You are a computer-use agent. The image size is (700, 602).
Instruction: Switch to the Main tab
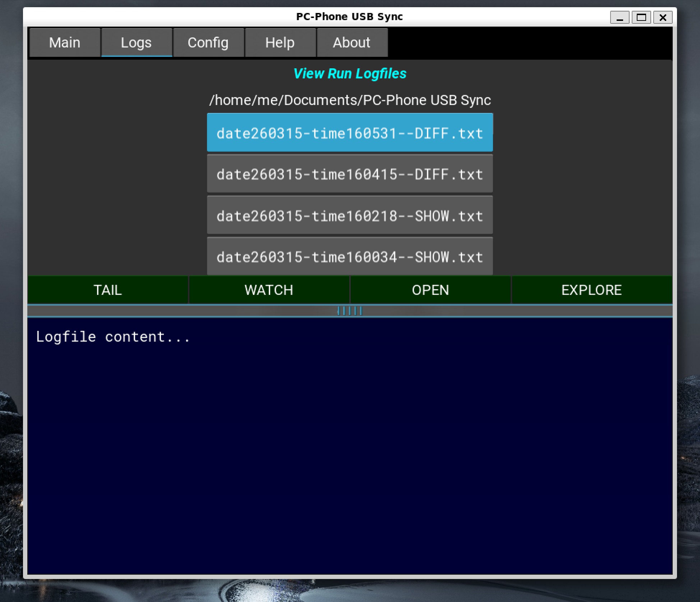point(65,43)
